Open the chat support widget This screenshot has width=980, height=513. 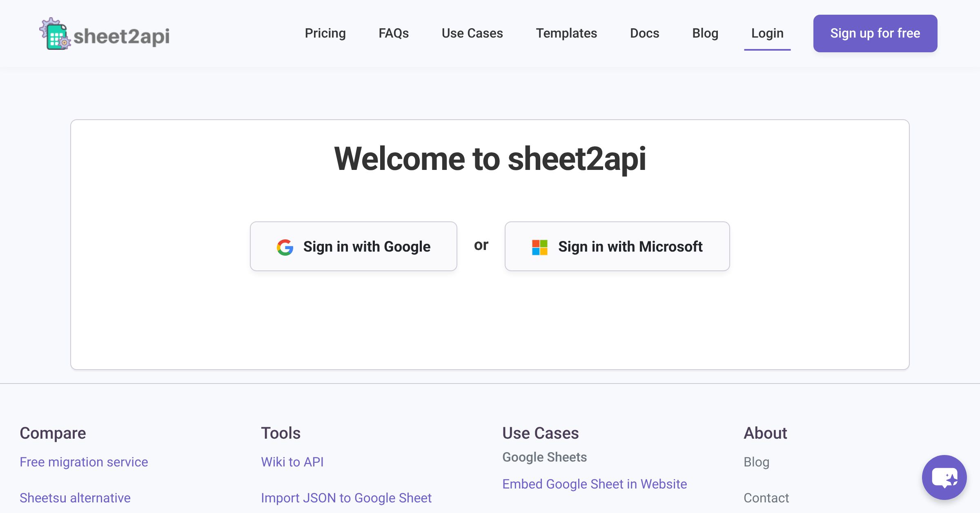coord(944,477)
